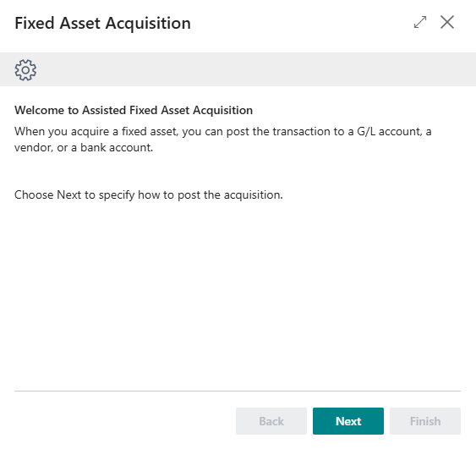Click the Fixed Asset Acquisition title
Screen dimensions: 476x449
(102, 24)
